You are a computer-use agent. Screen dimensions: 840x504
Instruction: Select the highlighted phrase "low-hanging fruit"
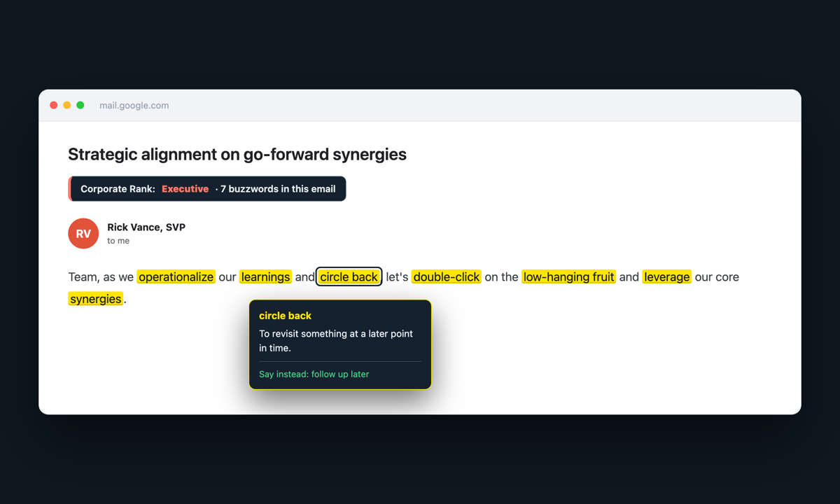[x=569, y=277]
